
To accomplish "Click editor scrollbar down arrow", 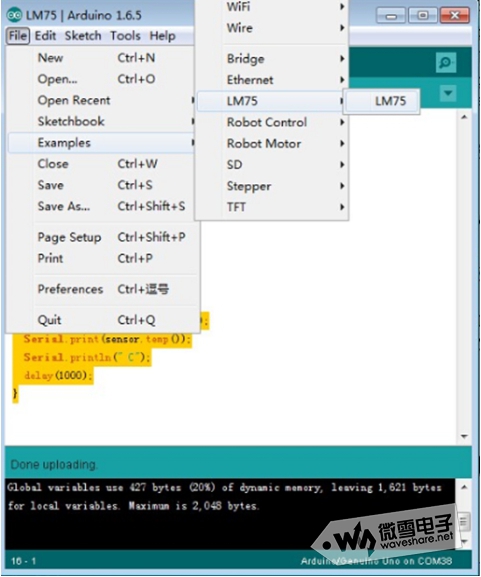I will click(464, 437).
